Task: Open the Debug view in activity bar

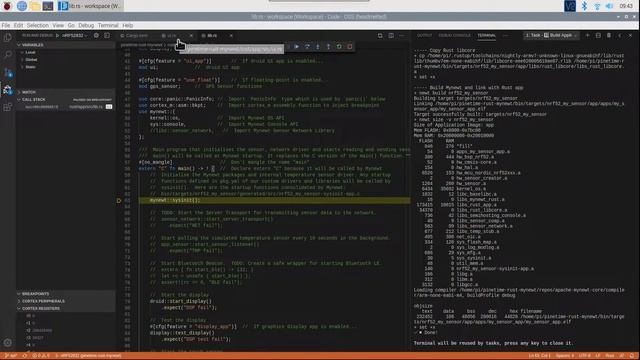Action: point(8,90)
